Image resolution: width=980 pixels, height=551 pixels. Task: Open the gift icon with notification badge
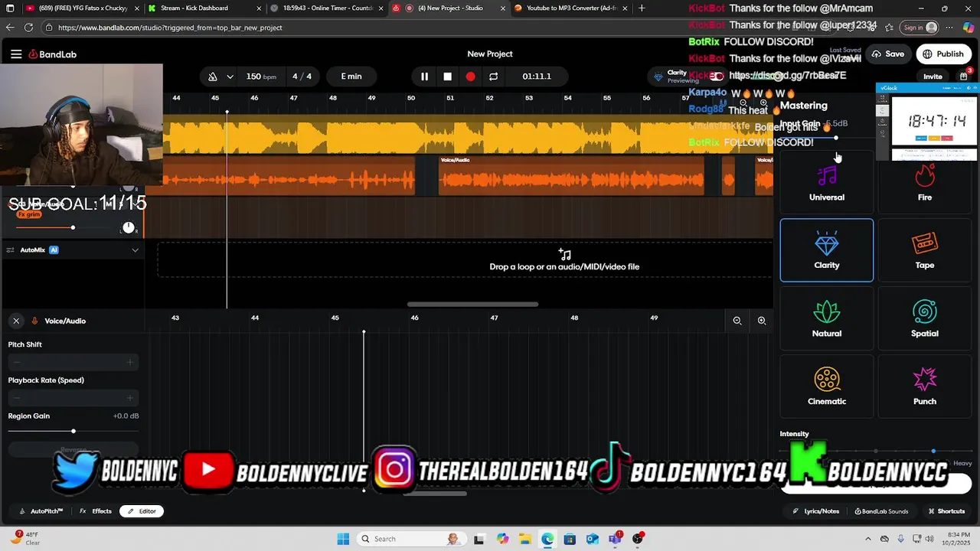pyautogui.click(x=964, y=76)
